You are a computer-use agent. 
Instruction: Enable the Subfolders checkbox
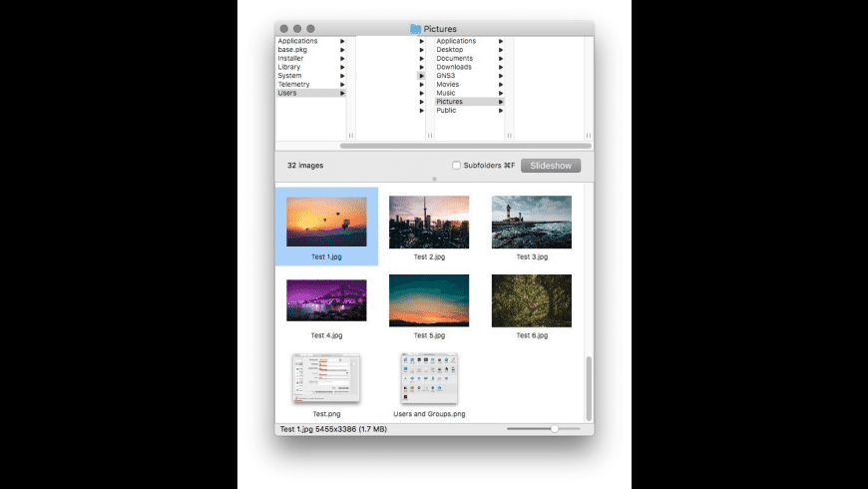456,165
